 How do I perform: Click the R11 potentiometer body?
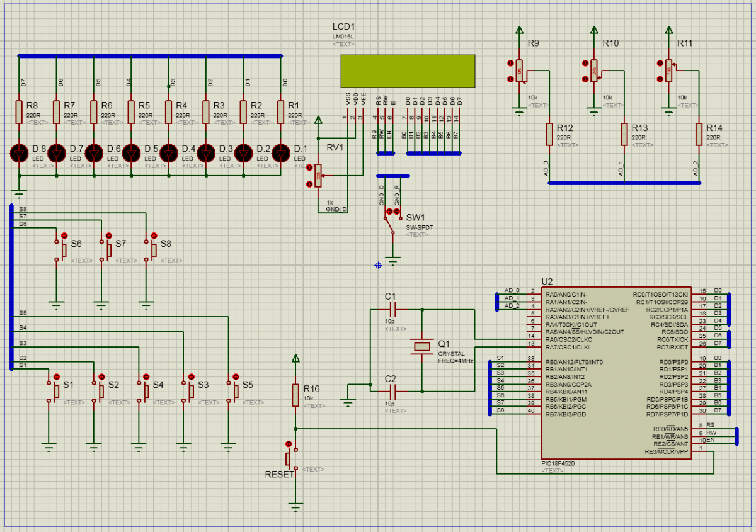pos(668,72)
